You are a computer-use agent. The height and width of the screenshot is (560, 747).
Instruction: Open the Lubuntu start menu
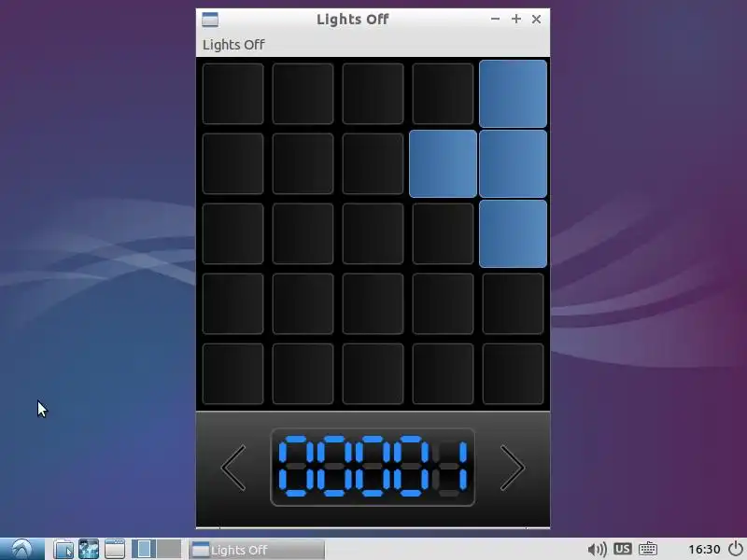tap(21, 549)
